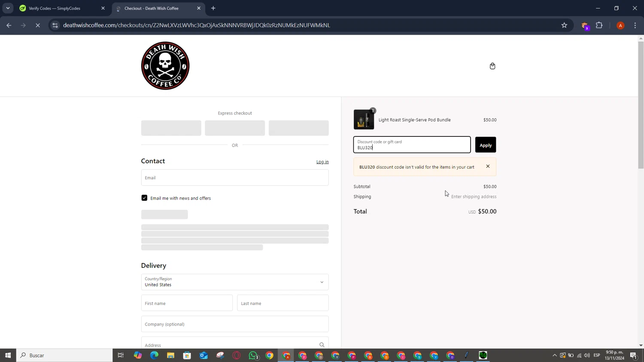Image resolution: width=644 pixels, height=362 pixels.
Task: Open the clock showing 9:50 p. m.
Action: pyautogui.click(x=615, y=355)
